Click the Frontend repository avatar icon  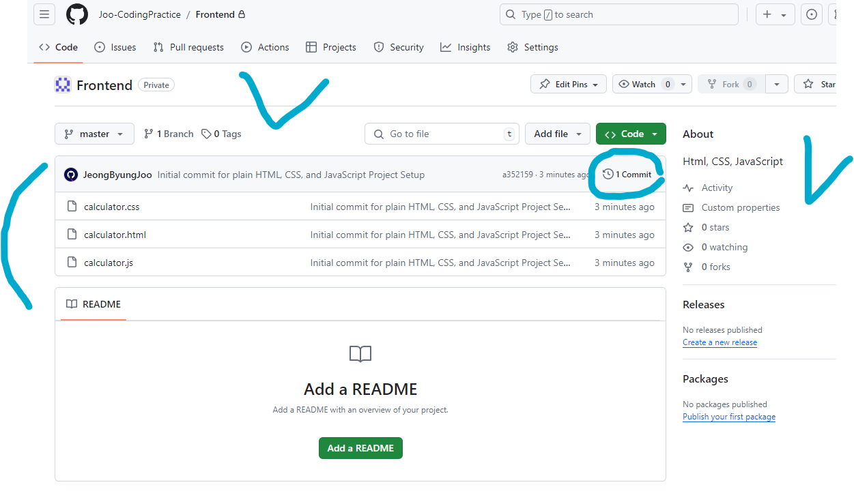click(x=63, y=85)
